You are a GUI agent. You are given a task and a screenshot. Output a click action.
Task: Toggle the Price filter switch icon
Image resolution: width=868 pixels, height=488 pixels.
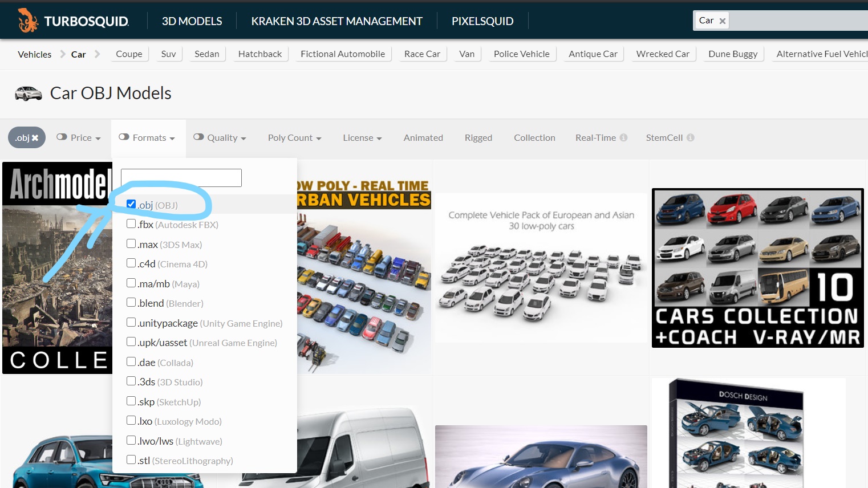click(x=62, y=137)
